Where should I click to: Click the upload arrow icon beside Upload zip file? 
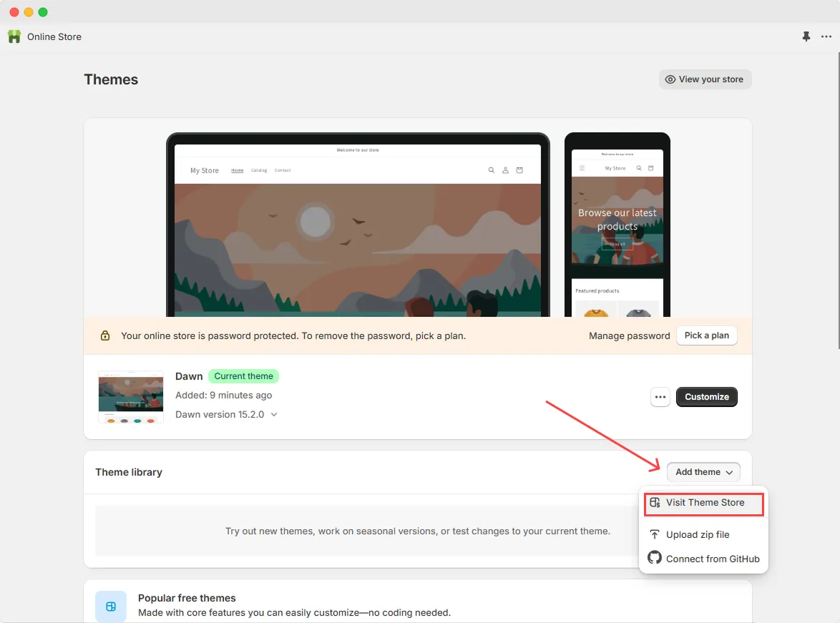(x=654, y=534)
